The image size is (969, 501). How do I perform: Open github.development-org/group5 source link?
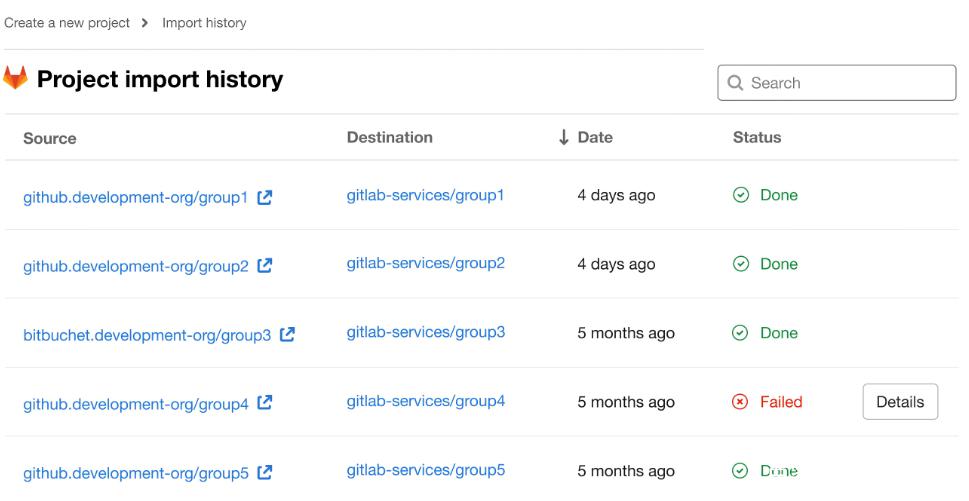(x=135, y=473)
